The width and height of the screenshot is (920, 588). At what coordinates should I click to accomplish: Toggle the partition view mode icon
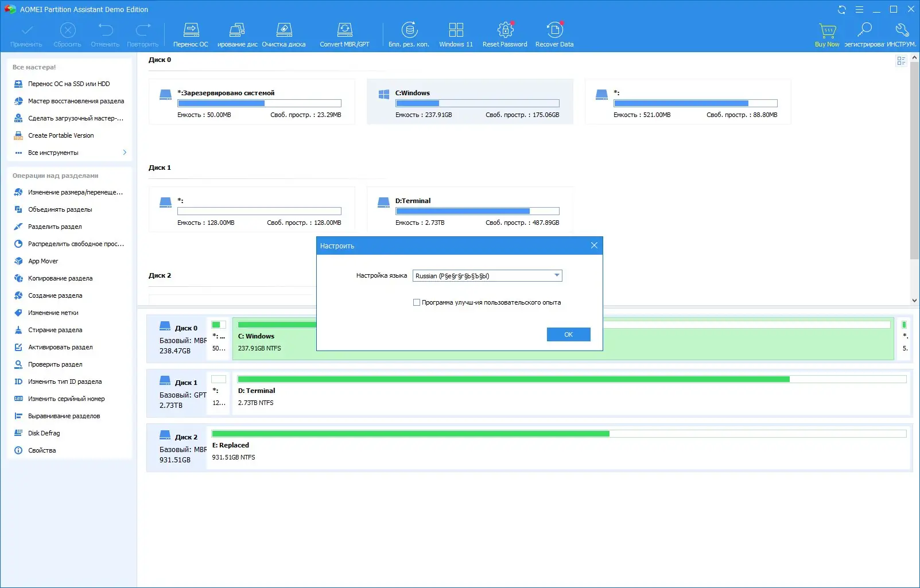[x=901, y=61]
